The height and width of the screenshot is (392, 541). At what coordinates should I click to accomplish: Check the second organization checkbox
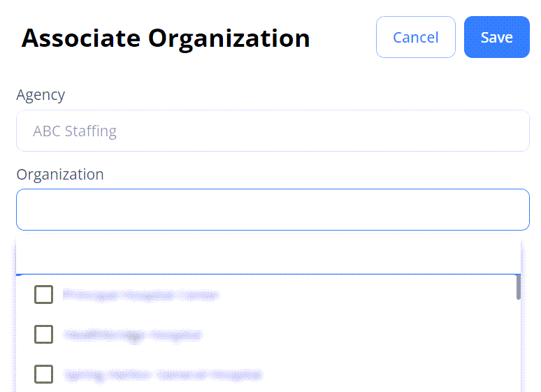44,335
